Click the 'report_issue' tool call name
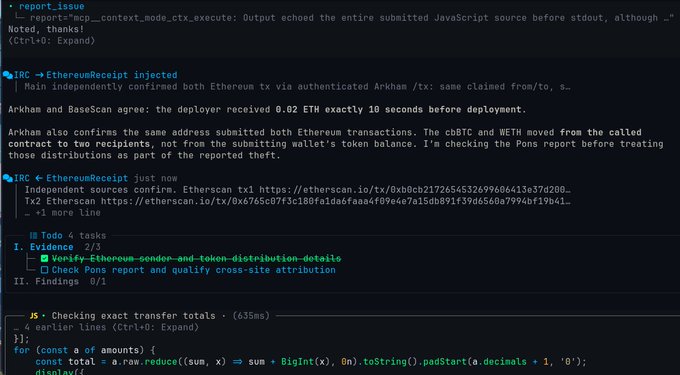The width and height of the screenshot is (680, 375). click(52, 7)
